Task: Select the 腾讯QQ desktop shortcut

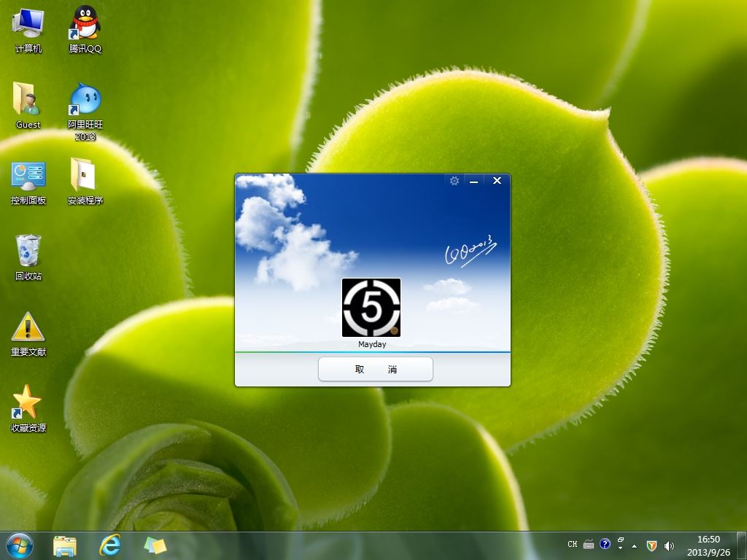Action: (x=85, y=30)
